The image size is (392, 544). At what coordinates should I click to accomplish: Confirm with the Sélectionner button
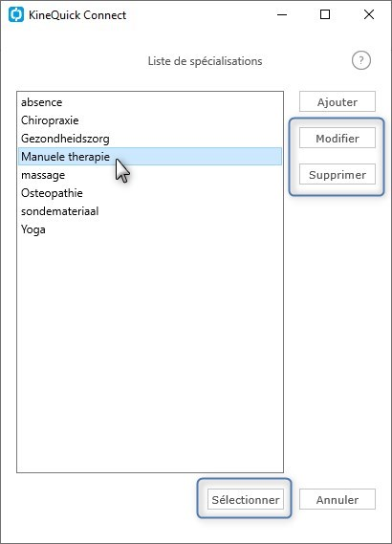tap(246, 499)
